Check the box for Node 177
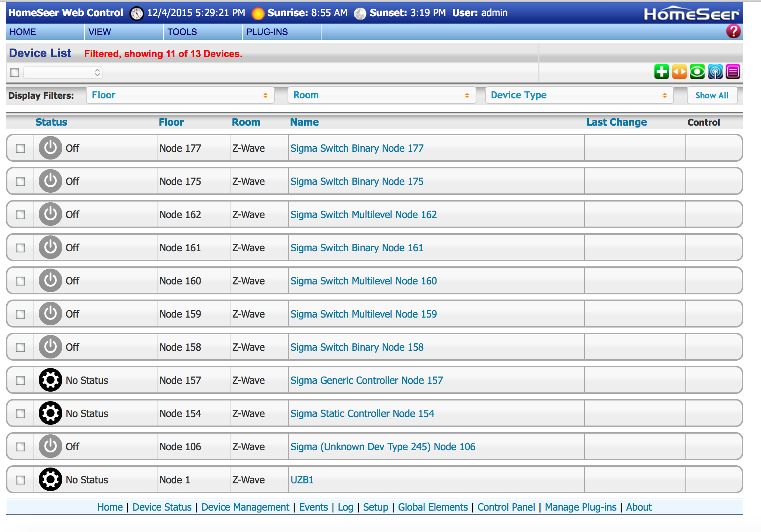 point(20,148)
